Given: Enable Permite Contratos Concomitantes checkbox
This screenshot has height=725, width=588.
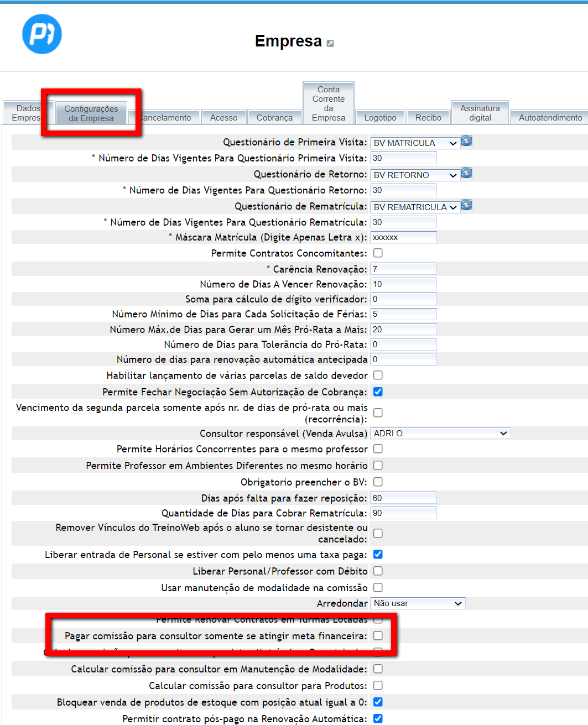Looking at the screenshot, I should 378,253.
